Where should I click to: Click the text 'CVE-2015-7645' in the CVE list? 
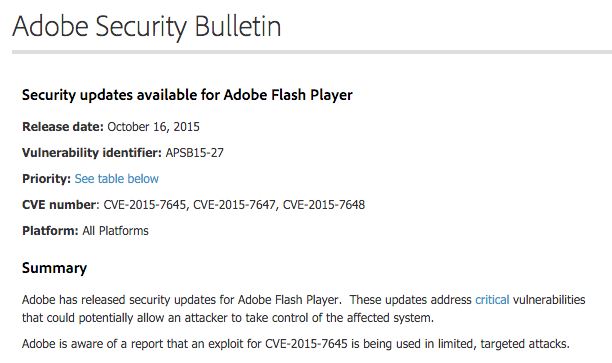(145, 205)
